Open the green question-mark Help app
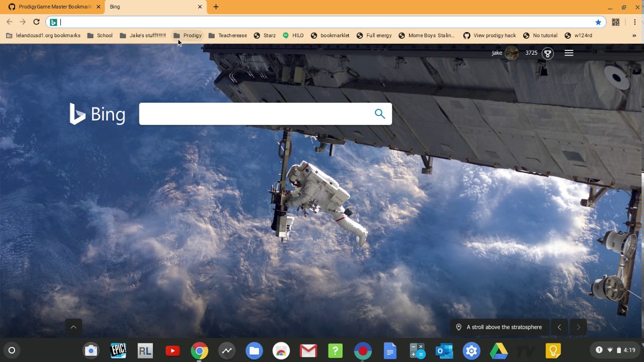The height and width of the screenshot is (362, 644). point(336,350)
